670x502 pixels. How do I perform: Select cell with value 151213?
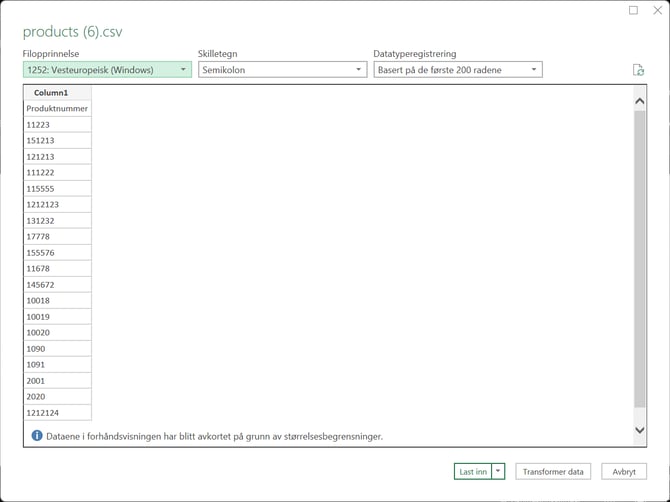[x=57, y=141]
